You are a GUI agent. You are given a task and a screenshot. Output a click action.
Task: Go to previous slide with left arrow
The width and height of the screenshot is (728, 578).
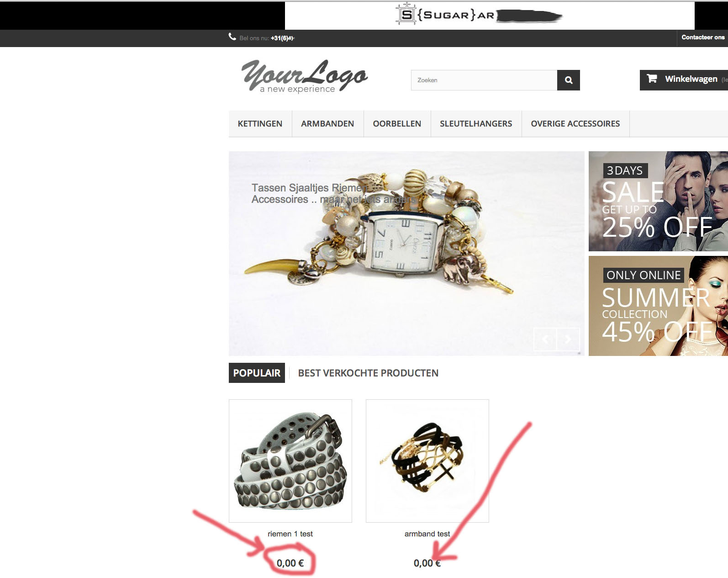tap(545, 339)
